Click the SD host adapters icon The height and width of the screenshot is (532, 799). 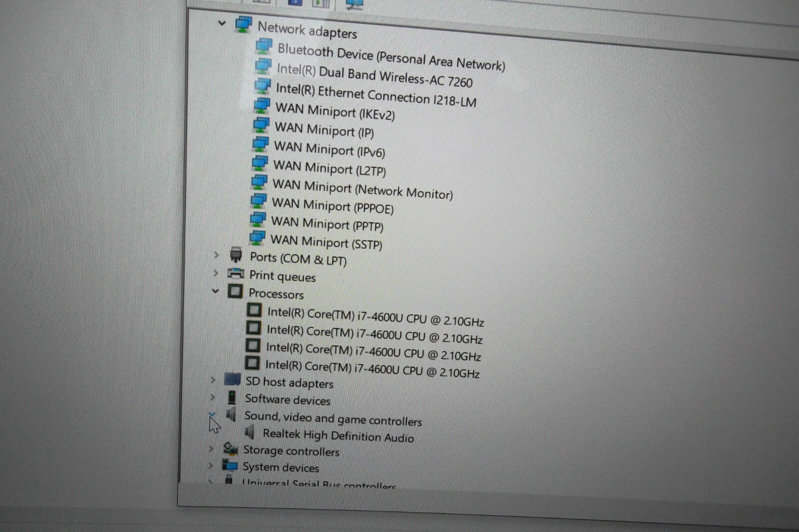point(232,380)
